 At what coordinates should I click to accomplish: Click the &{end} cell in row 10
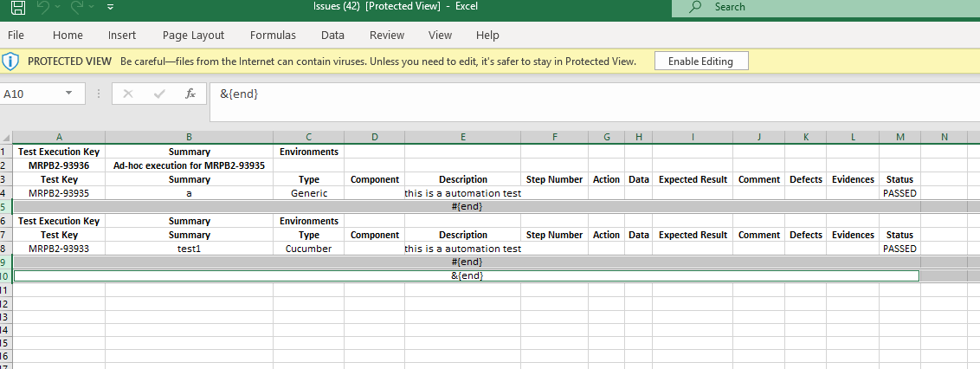tap(467, 275)
